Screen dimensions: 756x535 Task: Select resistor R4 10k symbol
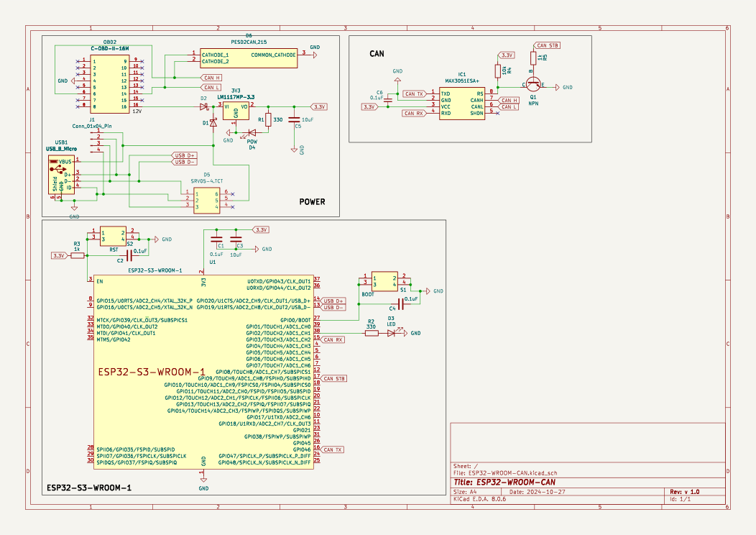click(x=497, y=71)
